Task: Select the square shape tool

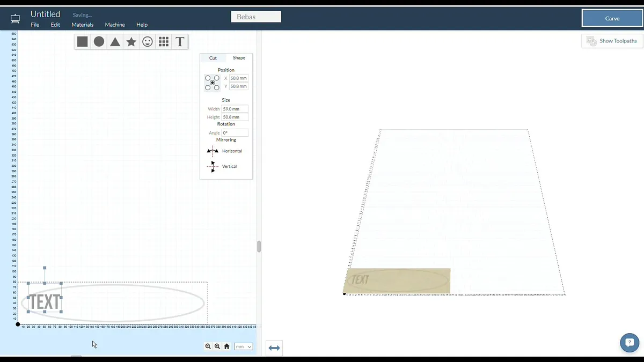Action: [x=82, y=42]
